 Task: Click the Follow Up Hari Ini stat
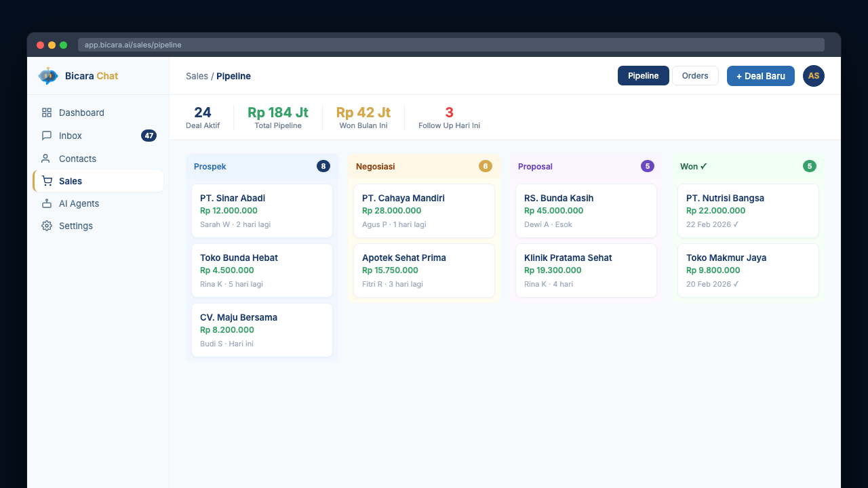[449, 117]
